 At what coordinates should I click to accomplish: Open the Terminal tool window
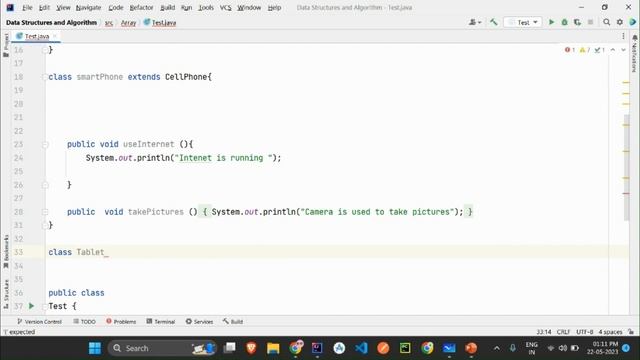point(161,322)
